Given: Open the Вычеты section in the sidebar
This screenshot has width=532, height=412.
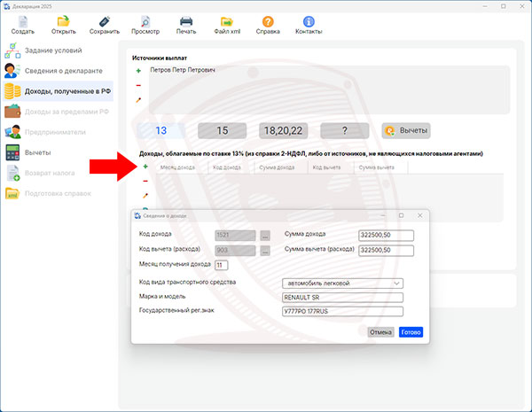Looking at the screenshot, I should pos(37,152).
